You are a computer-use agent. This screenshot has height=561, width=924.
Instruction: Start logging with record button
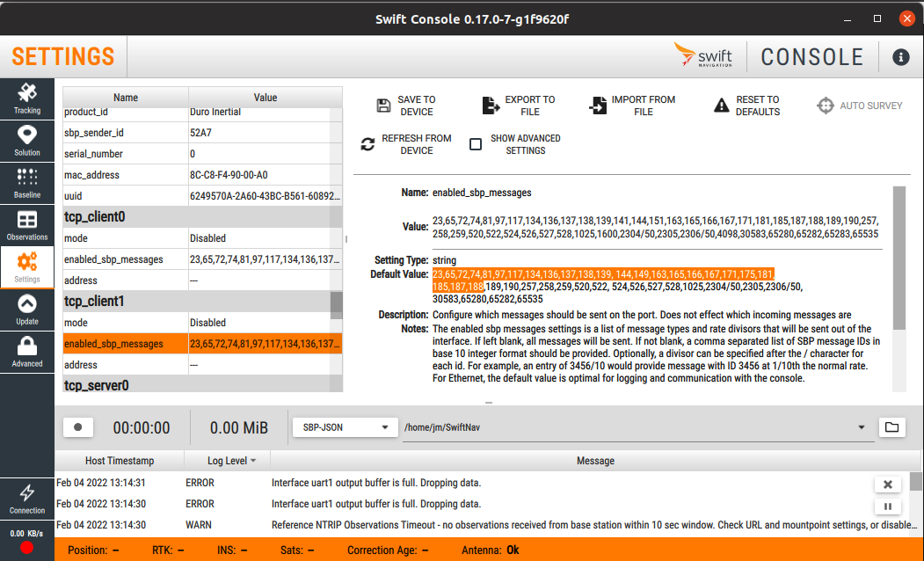(x=77, y=427)
